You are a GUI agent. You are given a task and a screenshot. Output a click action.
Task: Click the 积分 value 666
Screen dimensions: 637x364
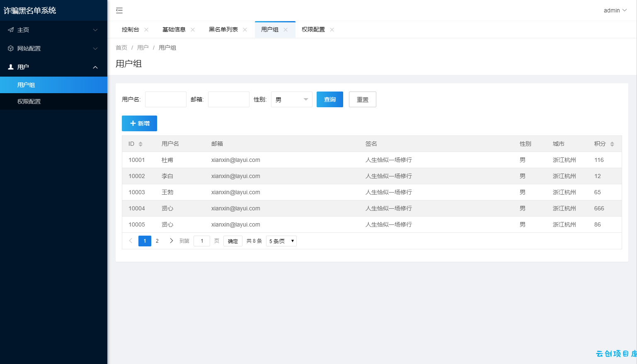click(x=599, y=208)
